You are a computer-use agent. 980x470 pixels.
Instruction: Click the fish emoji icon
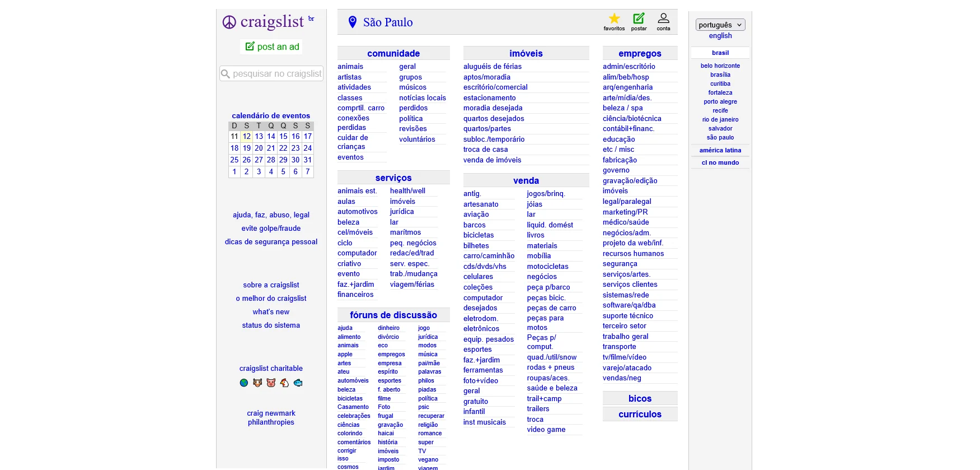tap(298, 383)
